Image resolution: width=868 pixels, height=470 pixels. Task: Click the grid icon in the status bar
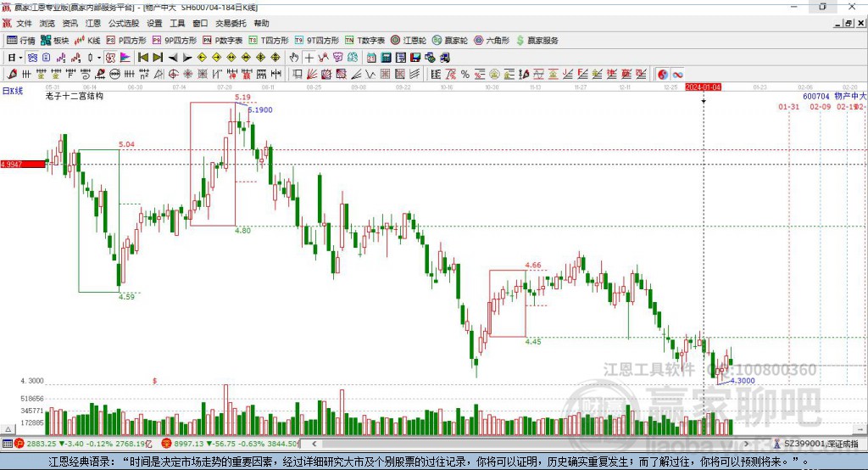(x=7, y=444)
